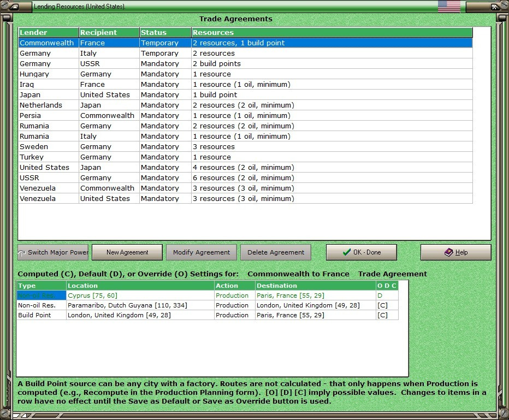This screenshot has width=509, height=420.
Task: Select Rumania to Italy agreement
Action: (x=245, y=137)
